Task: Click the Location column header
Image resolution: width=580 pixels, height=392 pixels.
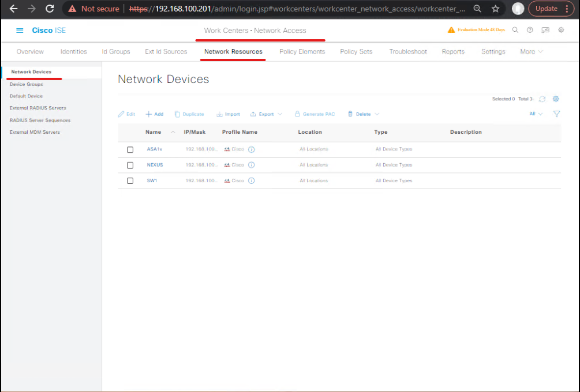Action: (310, 132)
